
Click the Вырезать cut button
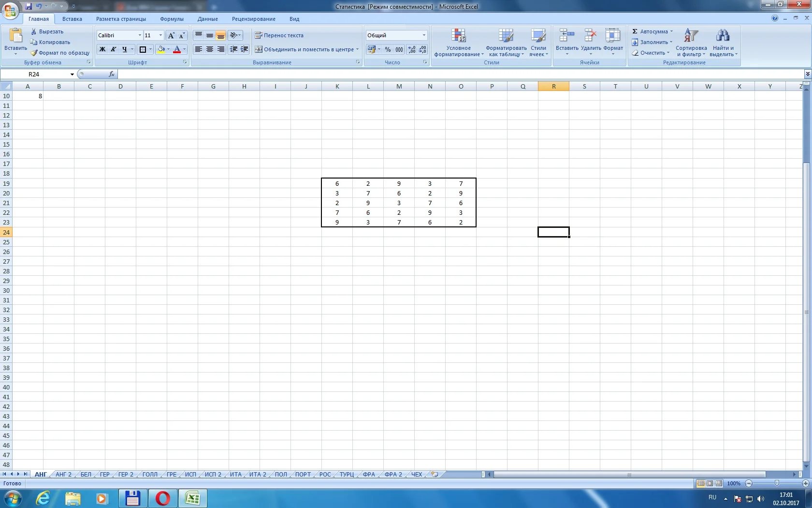tap(47, 31)
